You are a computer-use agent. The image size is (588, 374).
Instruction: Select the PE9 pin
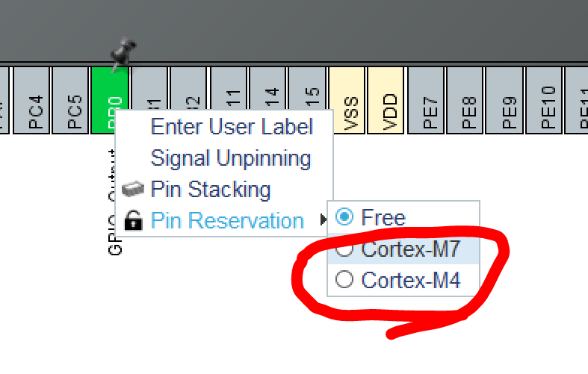tap(505, 101)
